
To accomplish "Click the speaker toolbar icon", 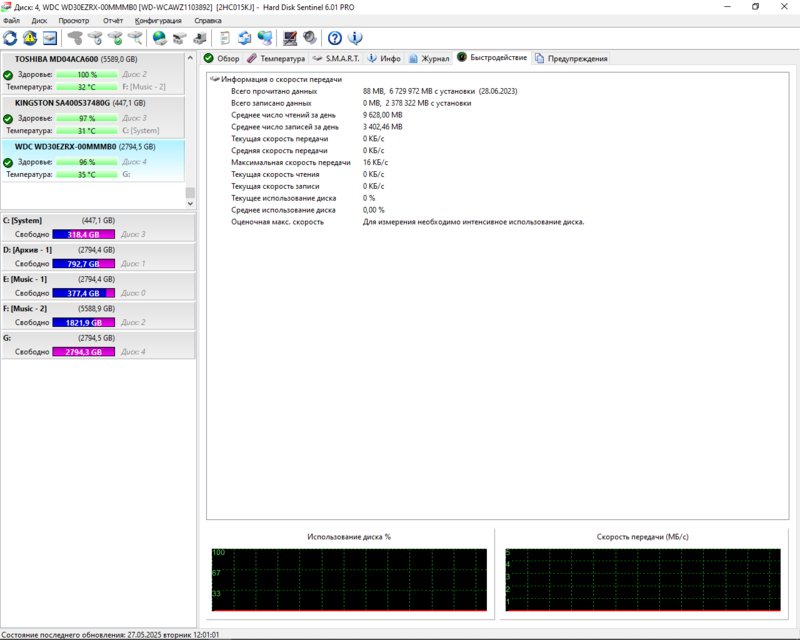I will [x=310, y=38].
